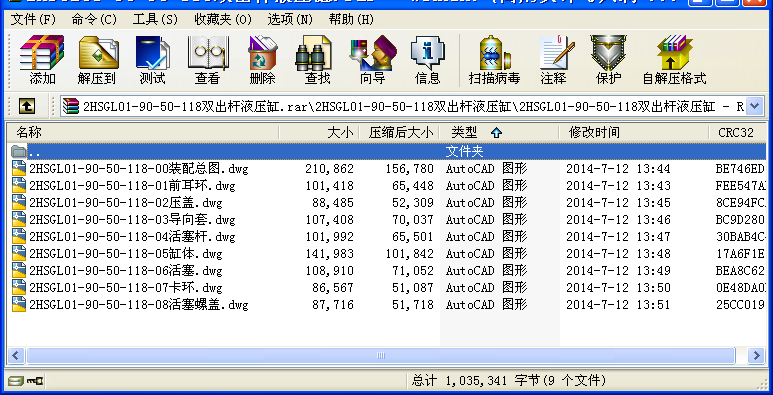Open the Commands (命令) menu
Image resolution: width=773 pixels, height=395 pixels.
click(x=94, y=20)
